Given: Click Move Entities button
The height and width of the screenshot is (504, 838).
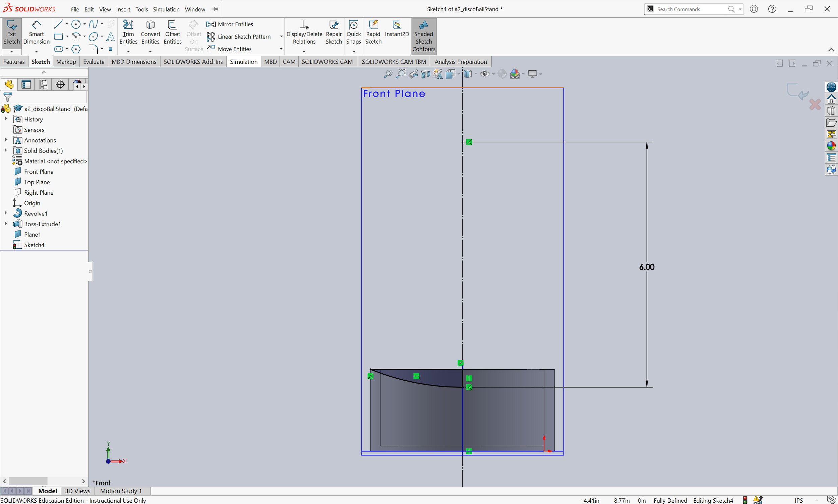Looking at the screenshot, I should pyautogui.click(x=229, y=49).
